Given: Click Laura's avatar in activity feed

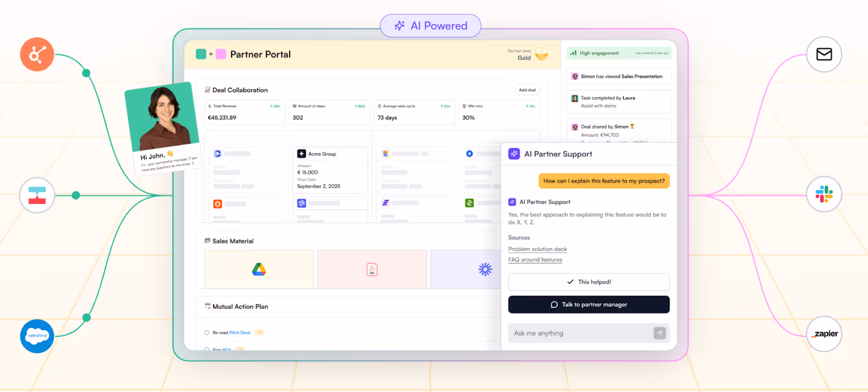Looking at the screenshot, I should pos(575,98).
